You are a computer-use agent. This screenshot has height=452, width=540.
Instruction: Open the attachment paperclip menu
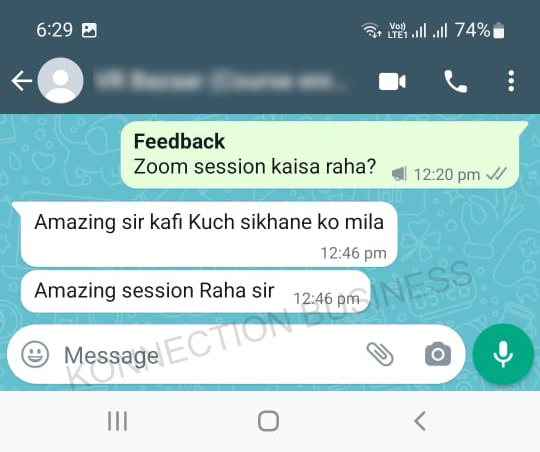click(380, 354)
